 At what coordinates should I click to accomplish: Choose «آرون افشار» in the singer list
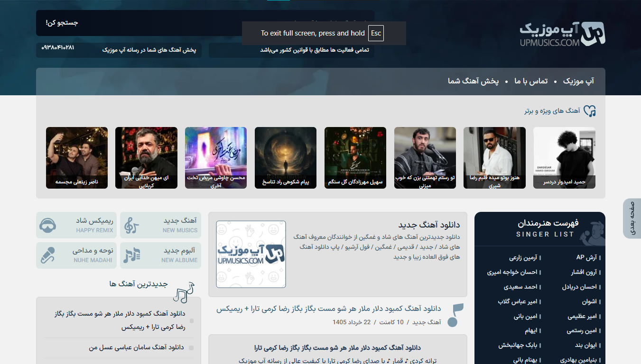tap(584, 272)
